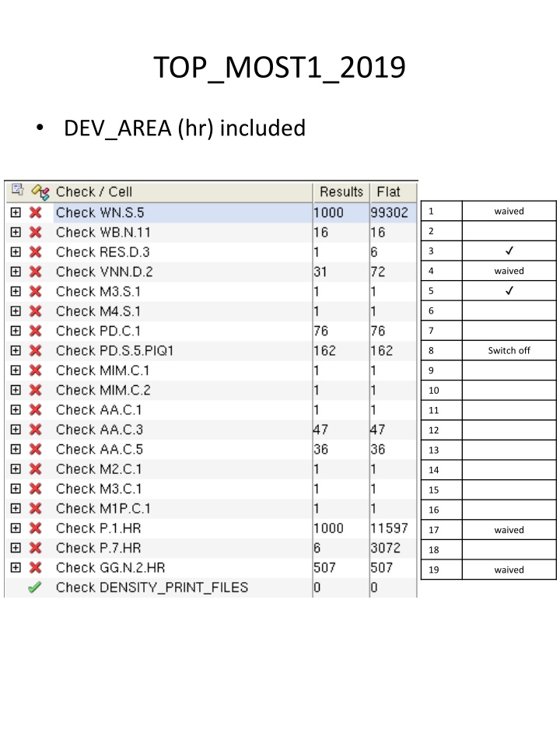Screen dimensions: 560x747
Task: Click the report icon in the header row
Action: (17, 190)
